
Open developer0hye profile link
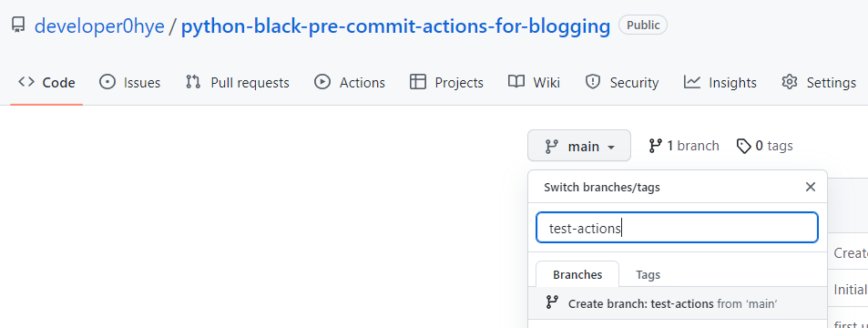pyautogui.click(x=99, y=26)
